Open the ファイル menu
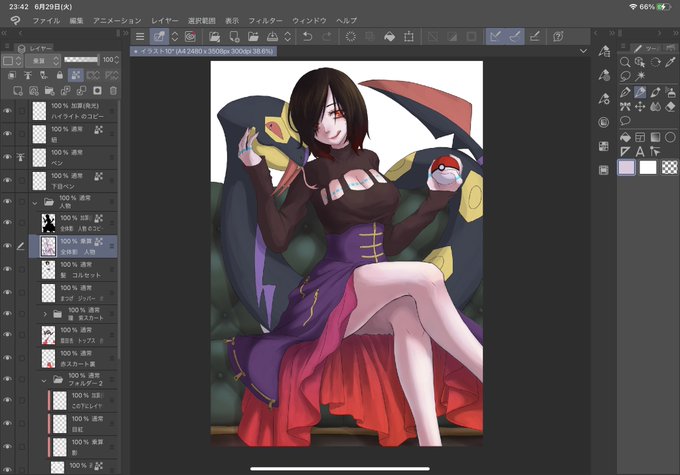 coord(46,20)
